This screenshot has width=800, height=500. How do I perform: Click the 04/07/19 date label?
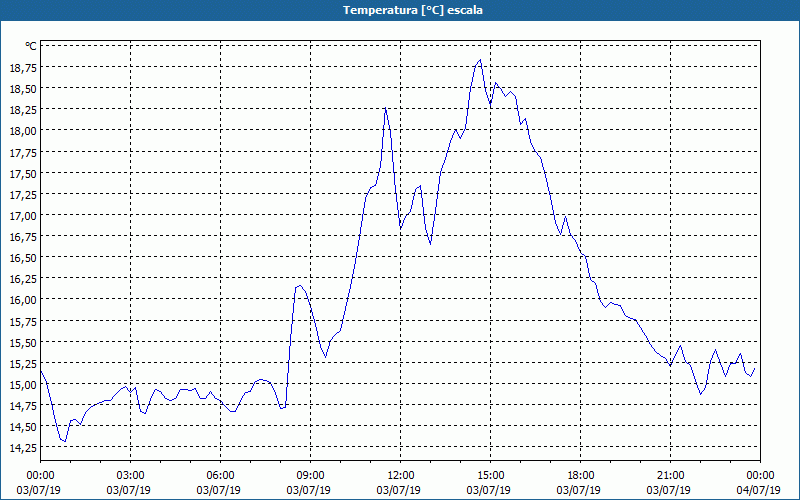click(x=758, y=490)
